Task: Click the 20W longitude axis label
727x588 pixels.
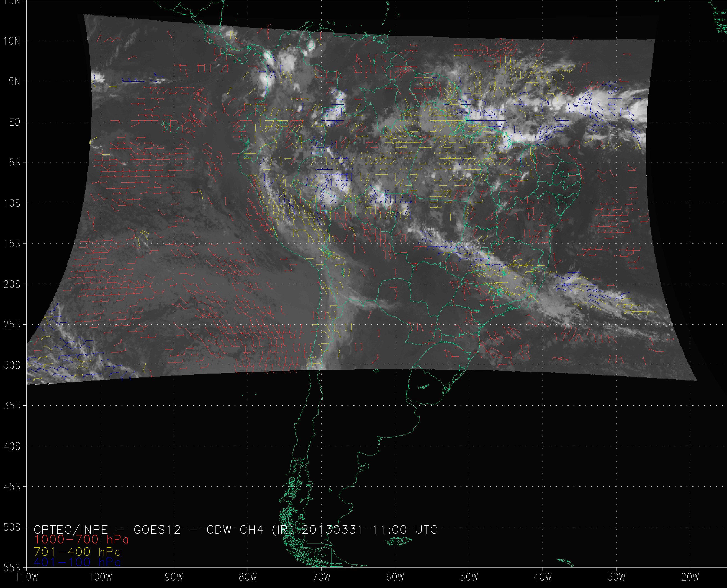Action: click(x=690, y=577)
